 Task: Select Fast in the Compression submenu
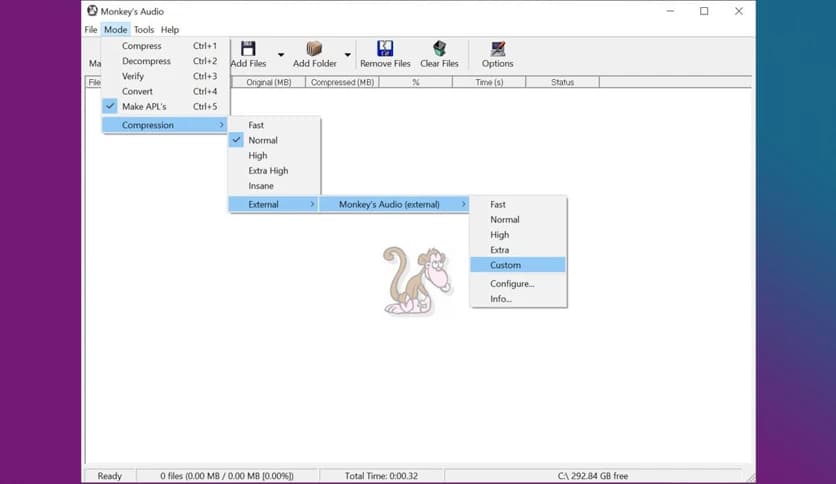[274, 125]
